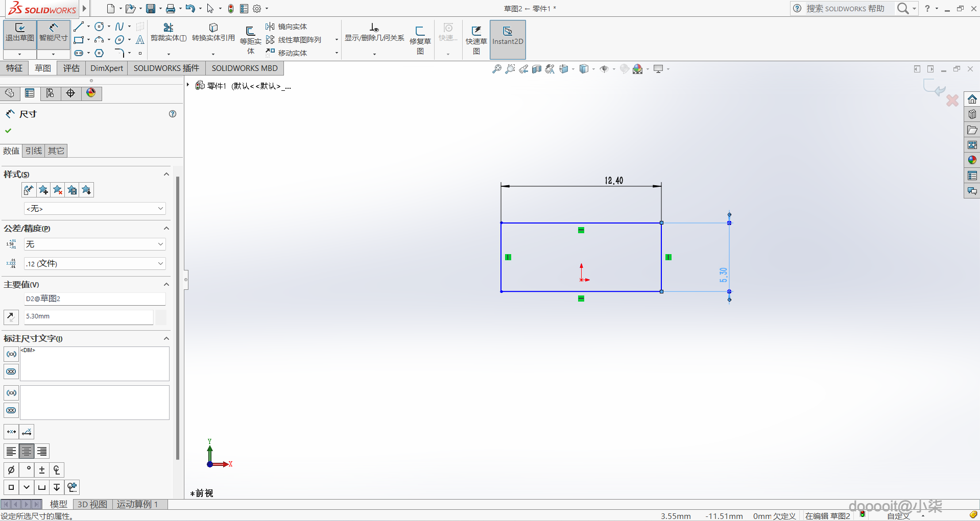Select the Mirror Entities (镜向实体) tool
980x521 pixels.
pos(286,27)
